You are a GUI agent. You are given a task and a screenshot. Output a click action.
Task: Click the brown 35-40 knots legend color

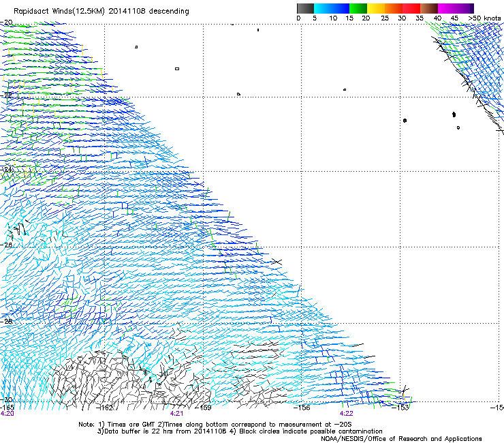point(429,9)
